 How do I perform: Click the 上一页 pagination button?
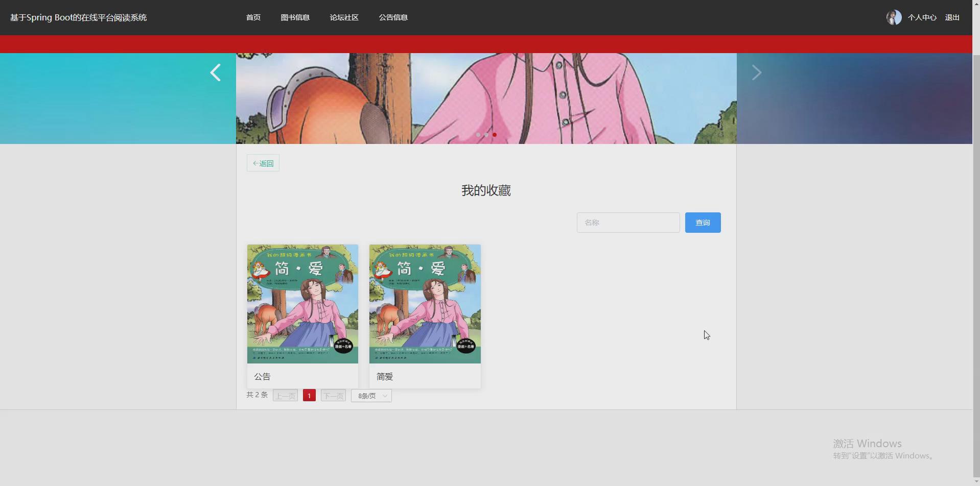[285, 396]
